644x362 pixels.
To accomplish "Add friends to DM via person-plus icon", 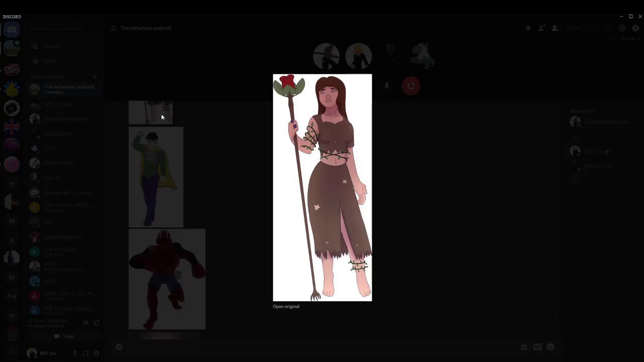I will click(x=541, y=29).
